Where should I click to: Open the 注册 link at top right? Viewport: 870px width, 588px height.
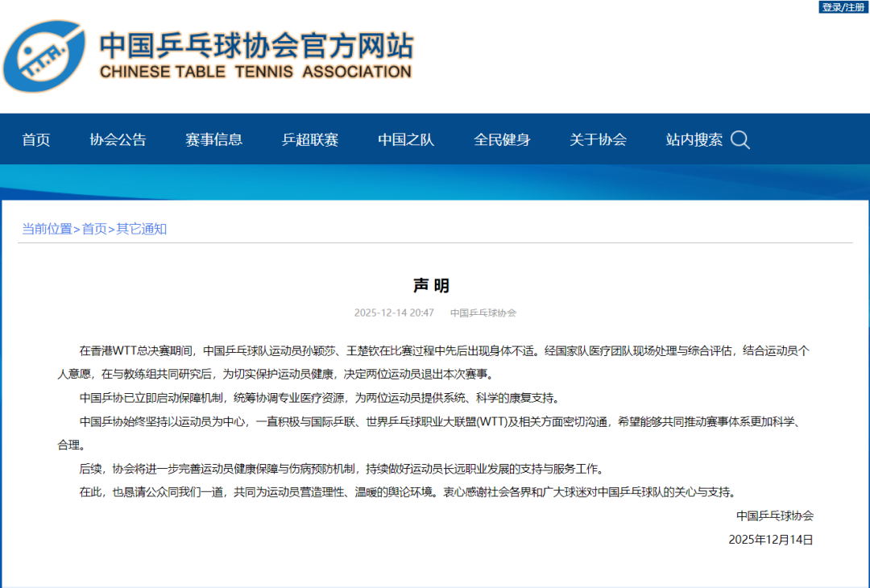pyautogui.click(x=854, y=7)
